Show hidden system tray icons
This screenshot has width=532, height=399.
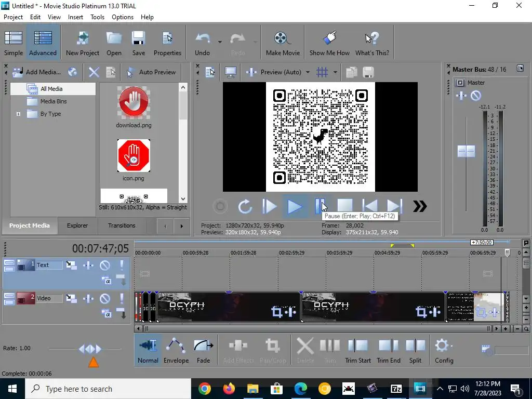click(x=440, y=389)
